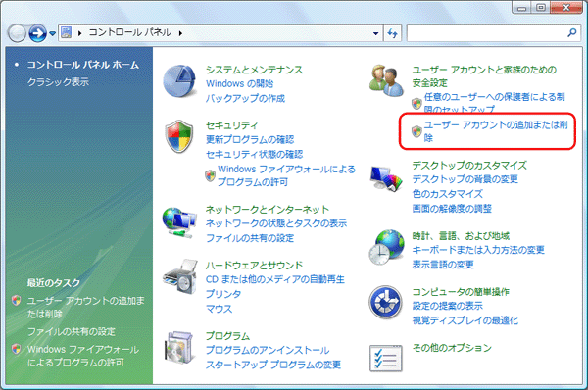
Task: Click デスクトップの背景の変更 link
Action: click(x=465, y=179)
